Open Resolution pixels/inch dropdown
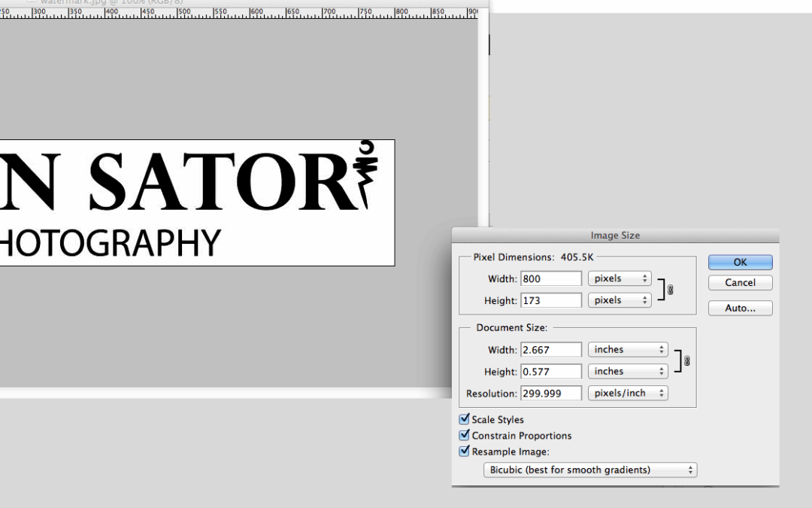812x508 pixels. 628,393
